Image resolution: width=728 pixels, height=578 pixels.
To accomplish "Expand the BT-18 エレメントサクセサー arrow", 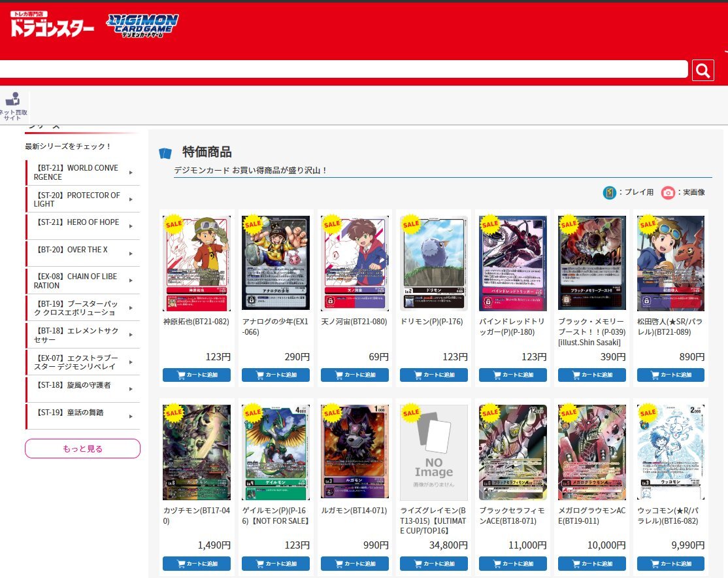I will (x=131, y=335).
